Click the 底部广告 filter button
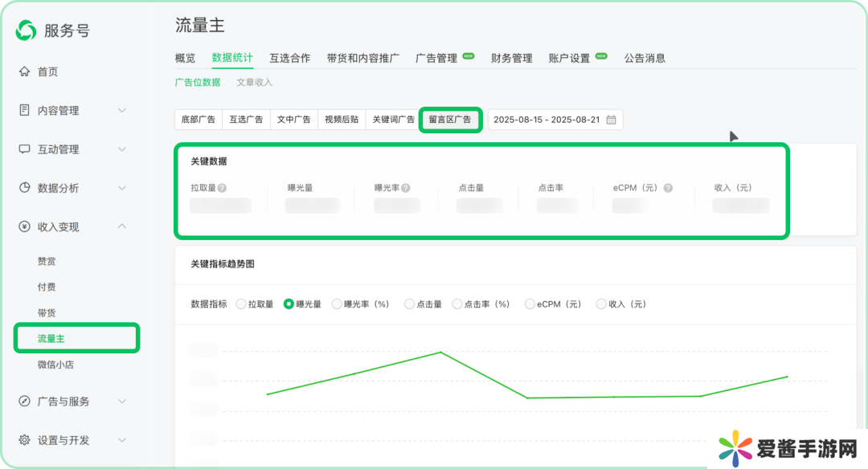 pos(198,120)
